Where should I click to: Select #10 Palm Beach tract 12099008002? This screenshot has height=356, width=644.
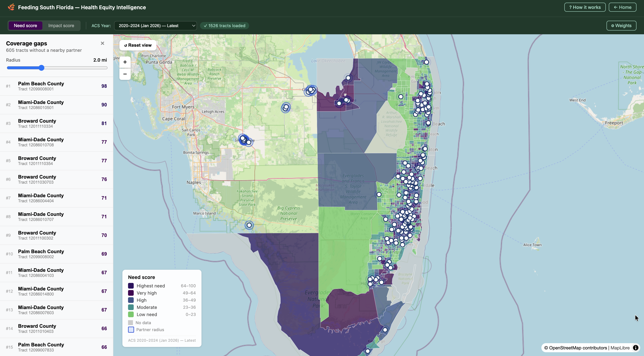point(56,254)
